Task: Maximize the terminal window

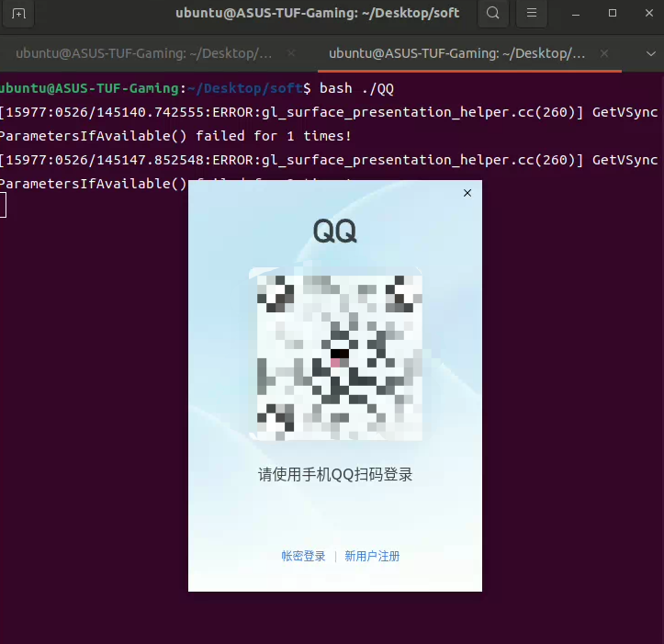Action: pos(613,13)
